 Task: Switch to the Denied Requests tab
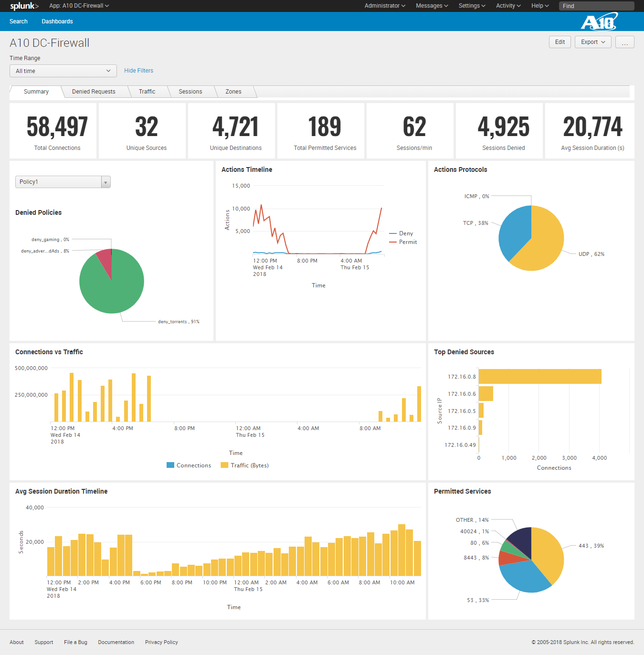94,92
